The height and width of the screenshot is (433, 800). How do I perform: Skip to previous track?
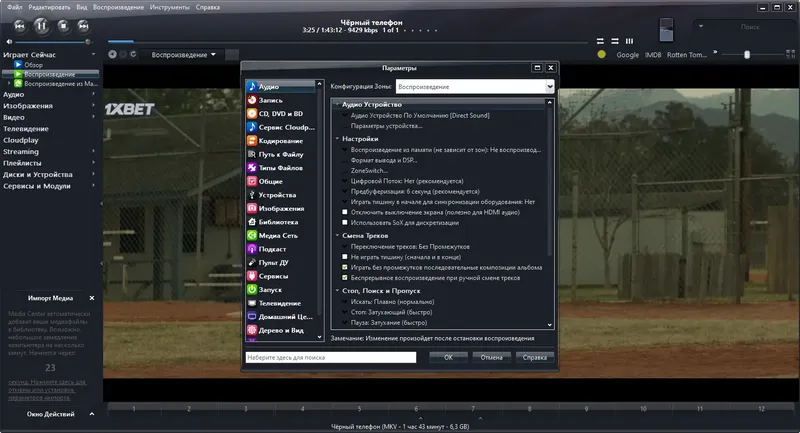click(19, 26)
